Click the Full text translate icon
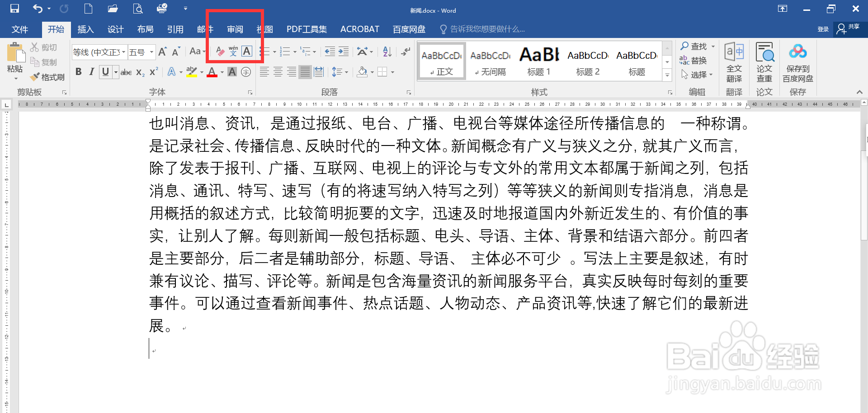The image size is (868, 413). click(x=734, y=62)
